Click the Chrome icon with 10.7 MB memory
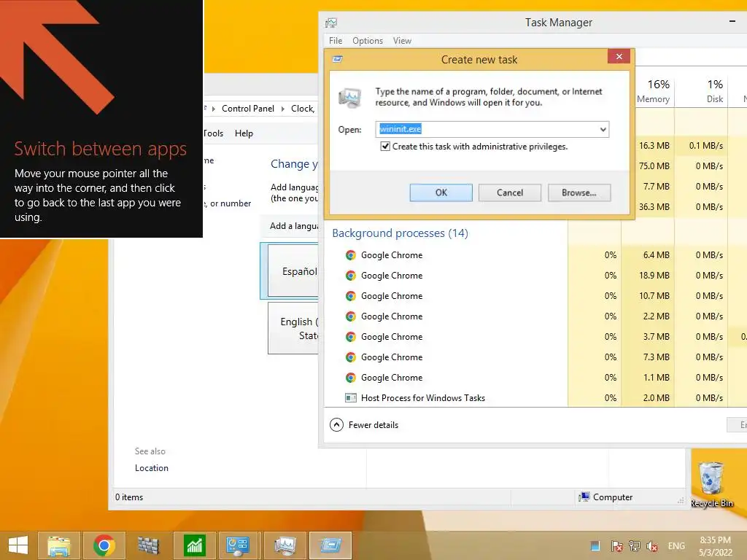Image resolution: width=747 pixels, height=560 pixels. [351, 296]
